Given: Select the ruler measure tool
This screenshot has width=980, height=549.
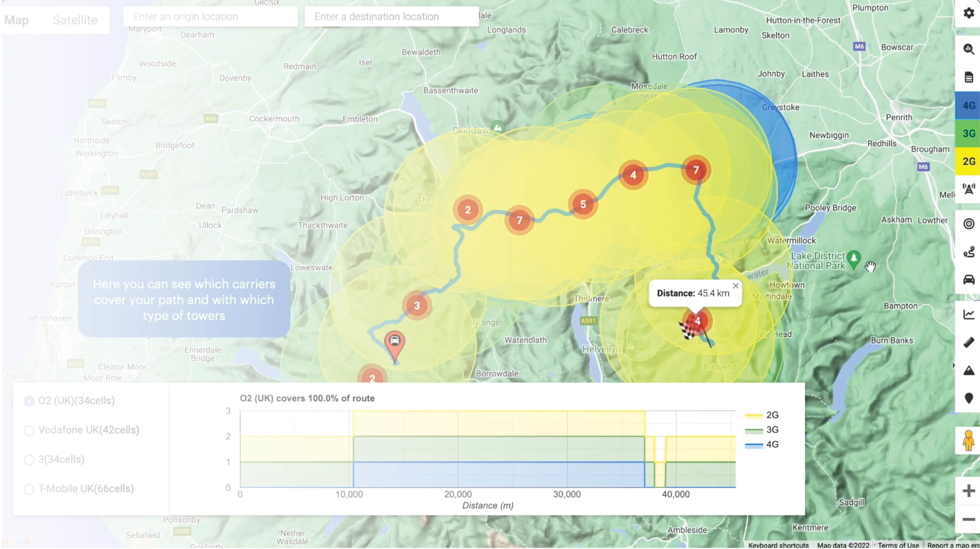Looking at the screenshot, I should tap(969, 342).
